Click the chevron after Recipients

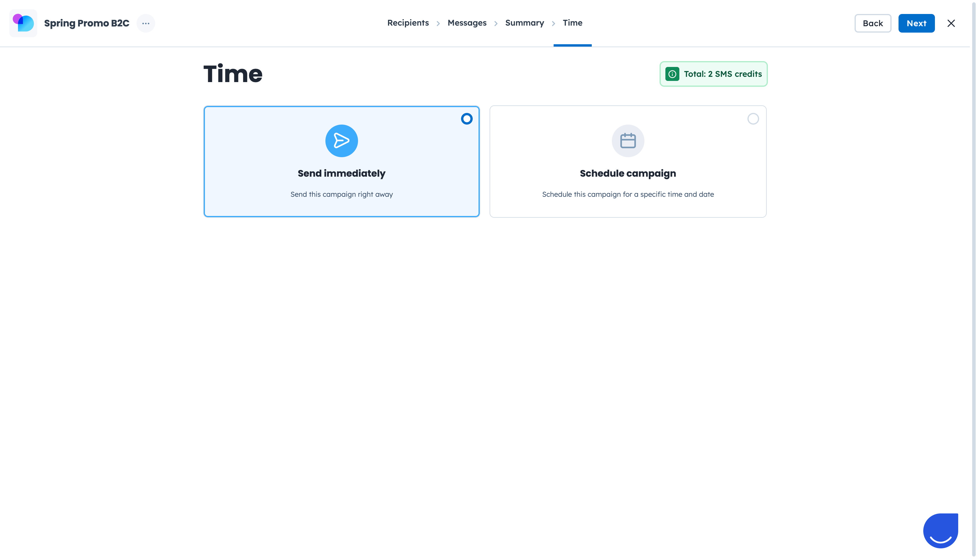(438, 24)
